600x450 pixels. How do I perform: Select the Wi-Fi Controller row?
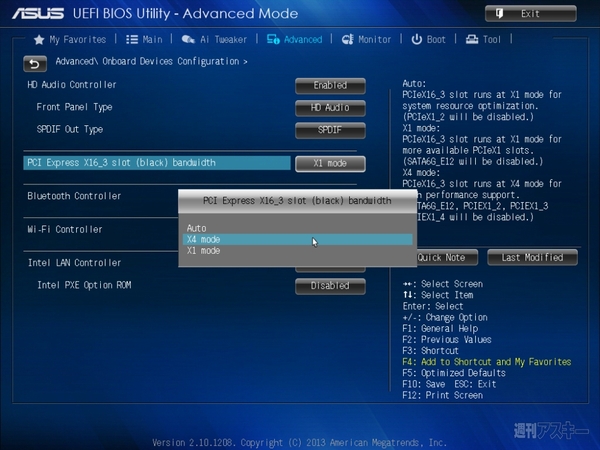[65, 230]
